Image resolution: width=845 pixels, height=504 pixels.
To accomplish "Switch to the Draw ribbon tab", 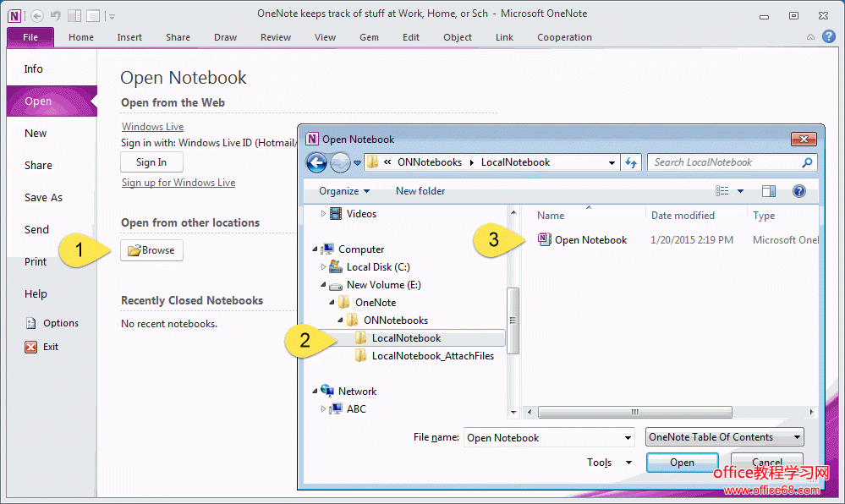I will pos(225,37).
